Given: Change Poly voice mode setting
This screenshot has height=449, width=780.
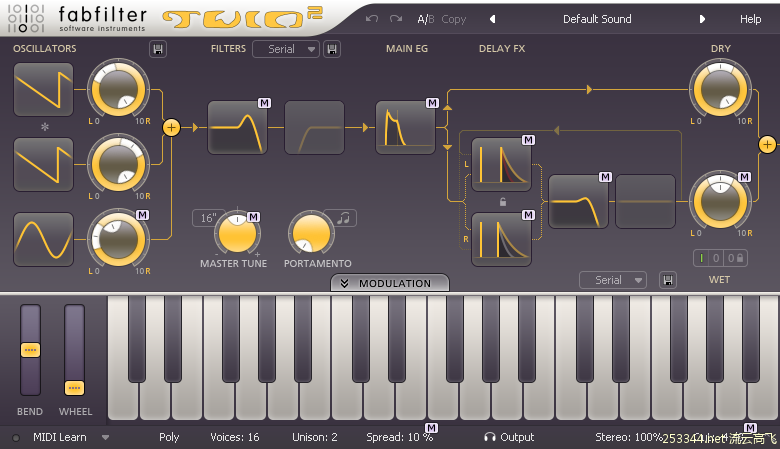Looking at the screenshot, I should point(169,437).
